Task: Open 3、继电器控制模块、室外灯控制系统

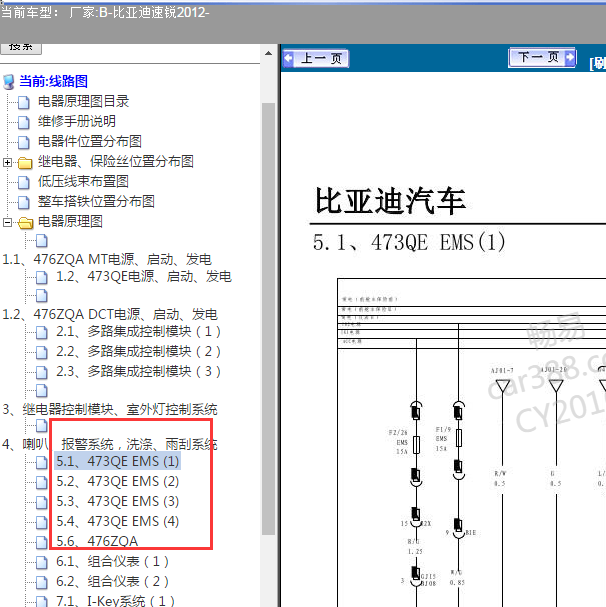Action: pos(110,409)
